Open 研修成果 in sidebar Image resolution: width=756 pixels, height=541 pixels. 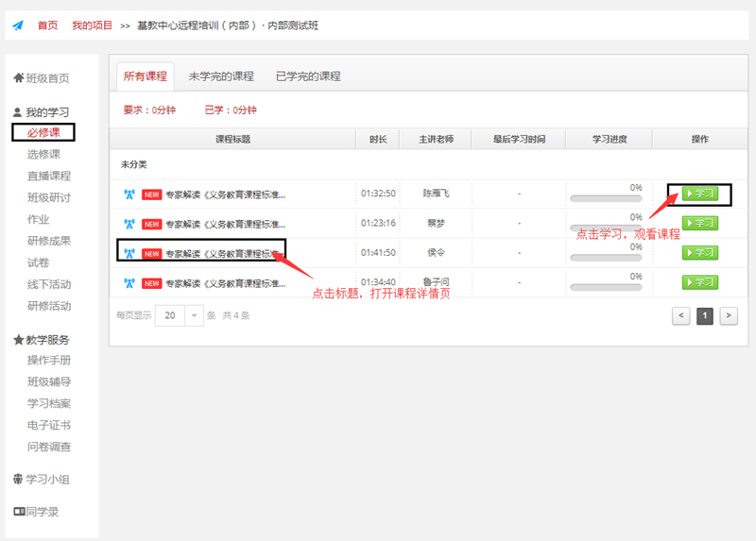click(49, 241)
